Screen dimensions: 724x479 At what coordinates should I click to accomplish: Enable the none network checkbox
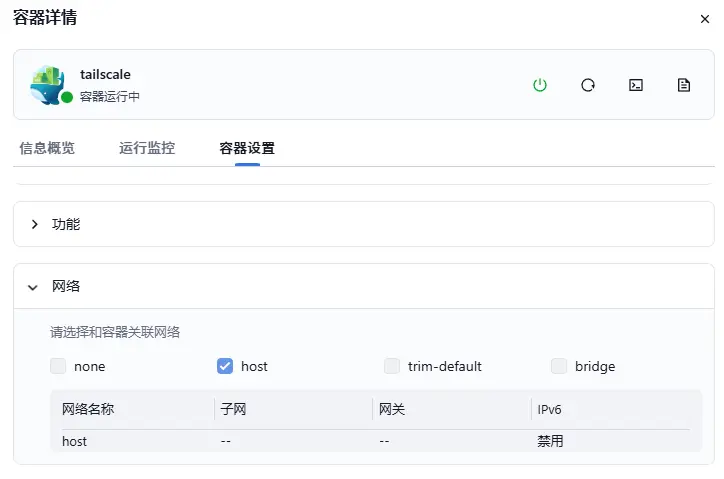(59, 366)
